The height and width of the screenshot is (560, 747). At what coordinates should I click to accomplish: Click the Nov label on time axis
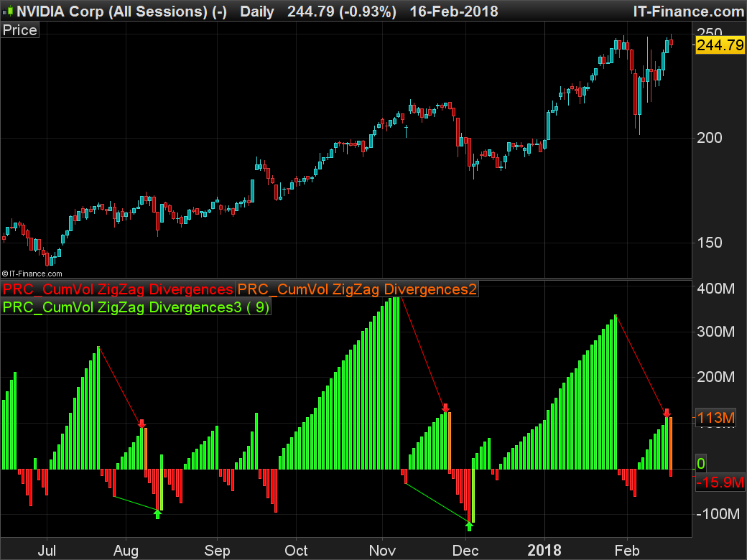[x=382, y=551]
